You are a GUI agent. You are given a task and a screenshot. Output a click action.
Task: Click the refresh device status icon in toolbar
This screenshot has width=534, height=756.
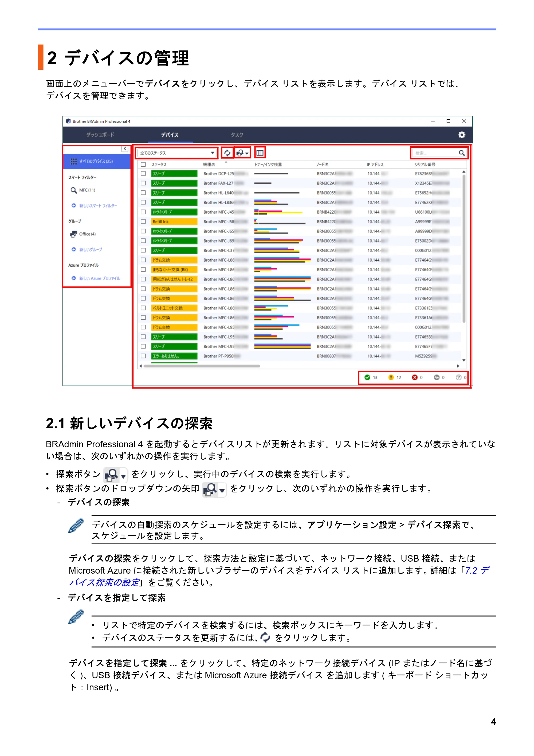[x=227, y=153]
